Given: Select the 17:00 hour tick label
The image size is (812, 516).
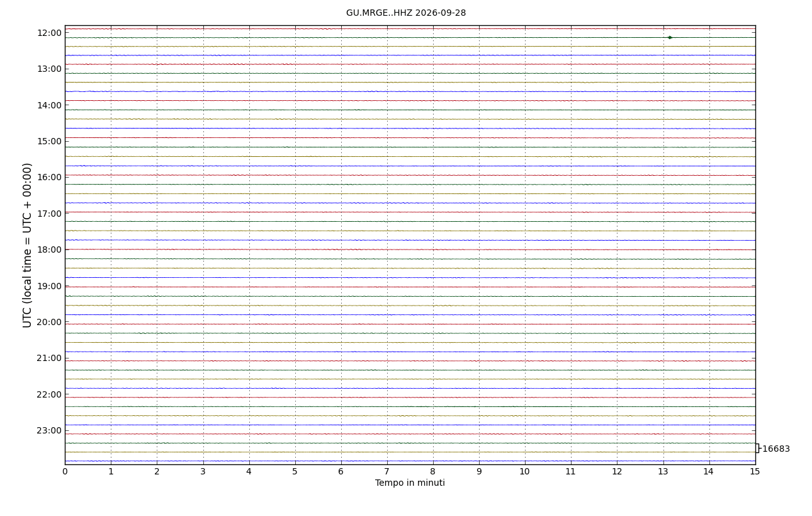Looking at the screenshot, I should click(x=50, y=214).
